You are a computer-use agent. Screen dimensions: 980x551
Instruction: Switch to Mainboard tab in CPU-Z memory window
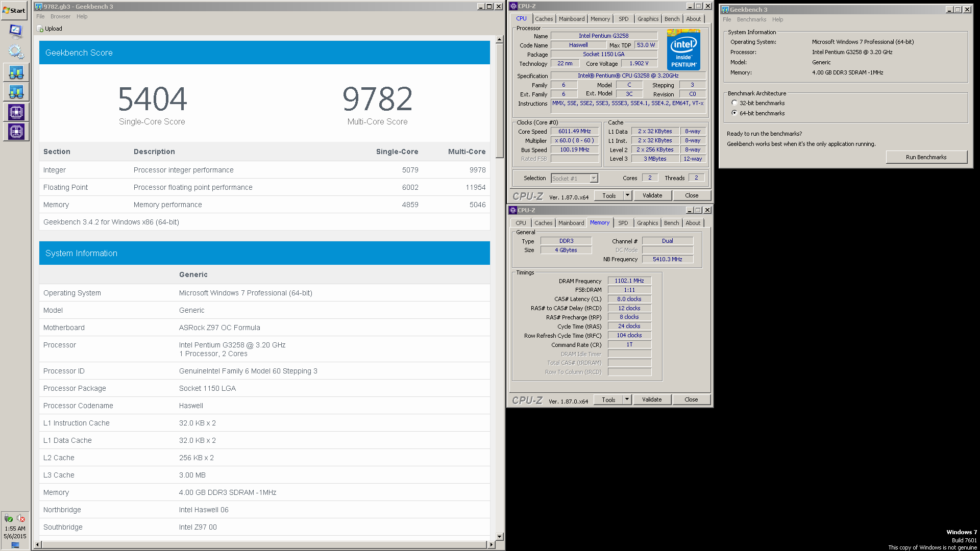(x=571, y=223)
